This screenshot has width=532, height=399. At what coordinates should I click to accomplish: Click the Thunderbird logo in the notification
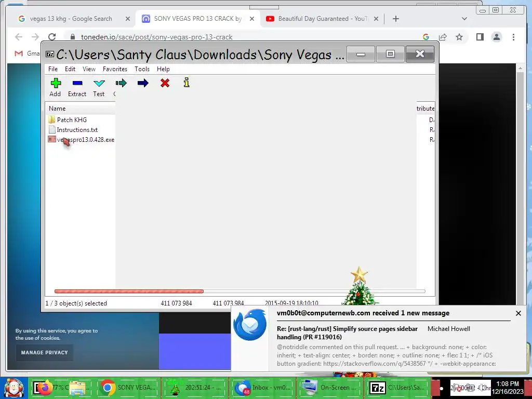coord(250,324)
